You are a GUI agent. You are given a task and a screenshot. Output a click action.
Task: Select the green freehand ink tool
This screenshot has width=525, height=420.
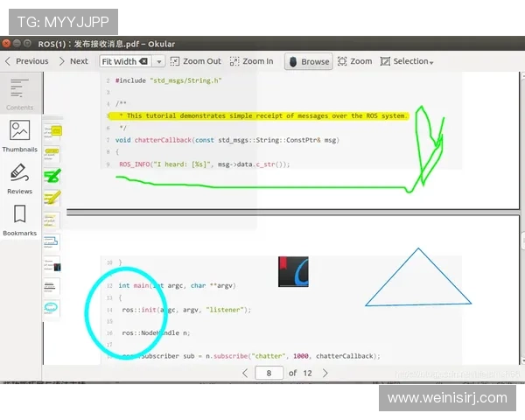(52, 176)
